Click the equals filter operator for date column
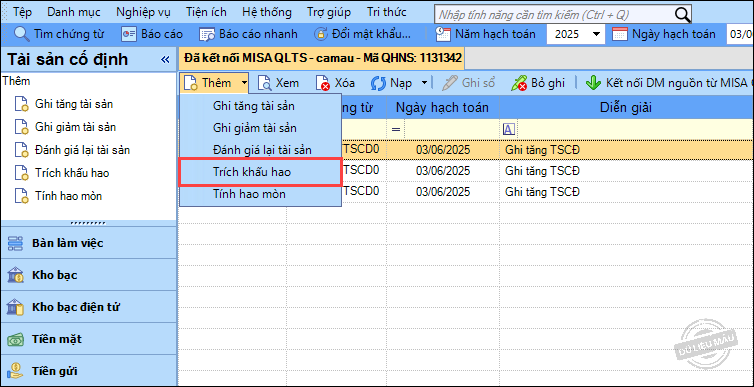The image size is (754, 387). pos(396,129)
